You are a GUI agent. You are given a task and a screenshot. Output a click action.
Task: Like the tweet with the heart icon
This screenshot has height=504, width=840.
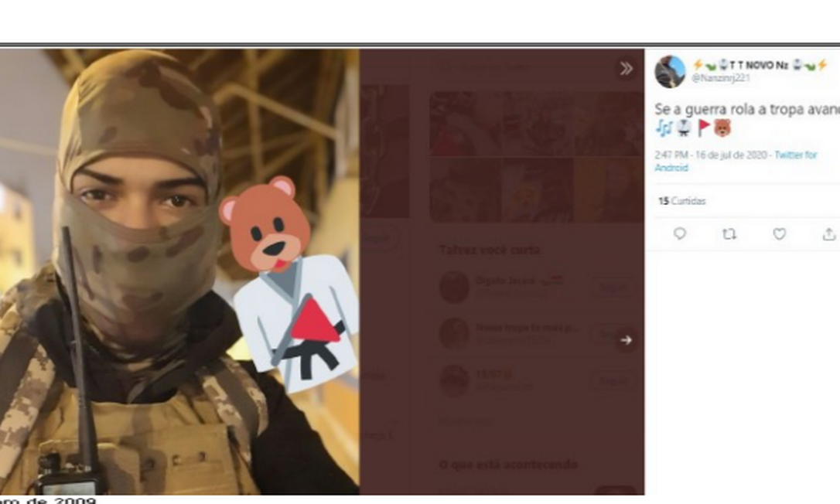[x=779, y=234]
